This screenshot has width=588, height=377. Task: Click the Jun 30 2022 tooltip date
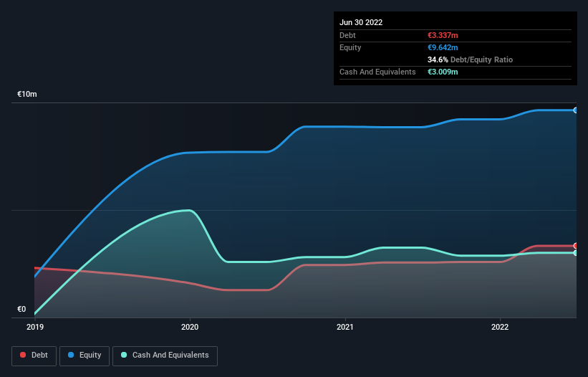[361, 22]
